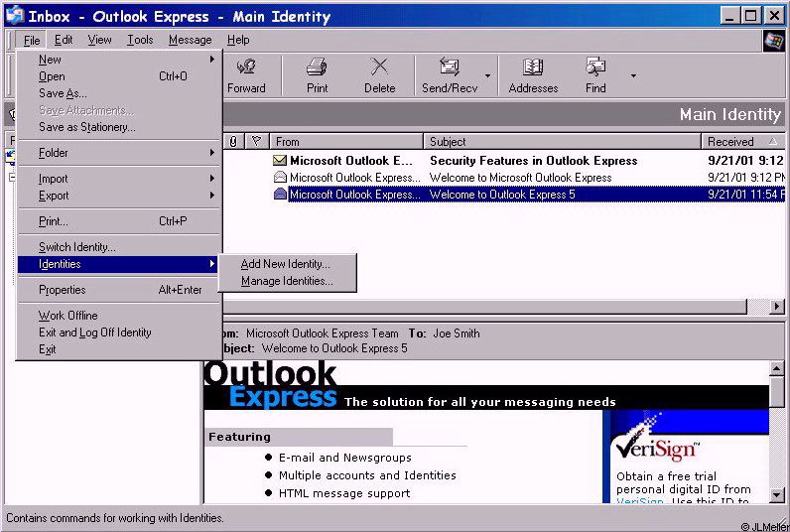This screenshot has width=790, height=532.
Task: Select Switch Identity in File menu
Action: (118, 247)
